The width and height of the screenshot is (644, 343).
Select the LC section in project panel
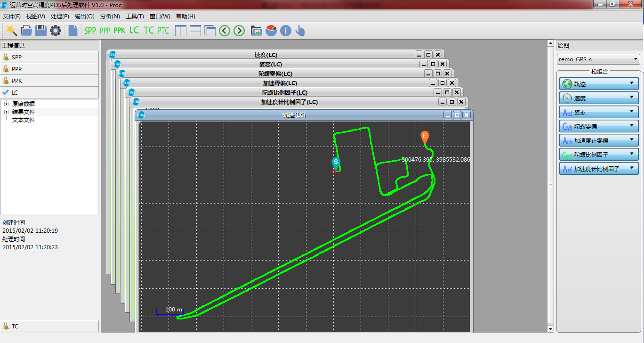click(49, 92)
